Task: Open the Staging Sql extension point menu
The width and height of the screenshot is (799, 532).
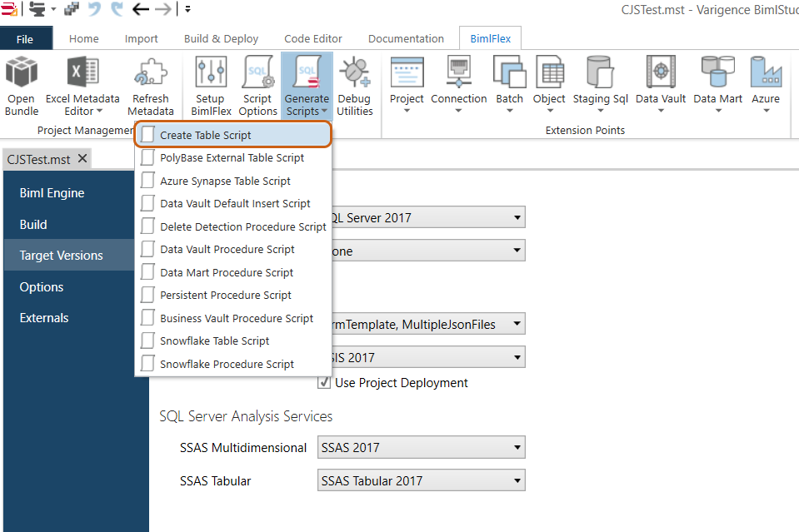Action: tap(600, 85)
